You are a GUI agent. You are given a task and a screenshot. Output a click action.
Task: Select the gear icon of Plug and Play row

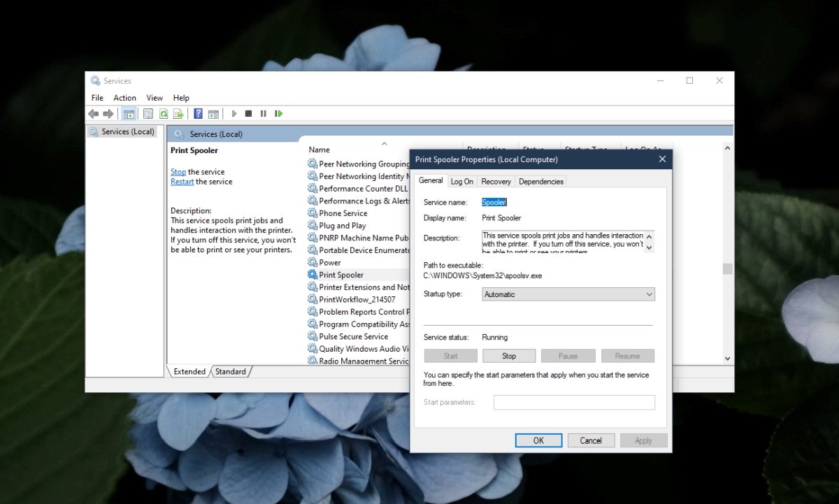[x=313, y=226]
